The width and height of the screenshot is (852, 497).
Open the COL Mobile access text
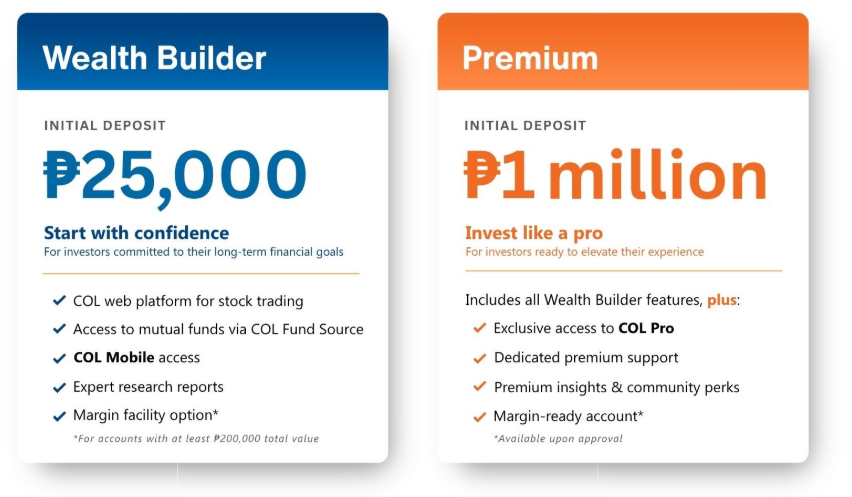pos(136,358)
